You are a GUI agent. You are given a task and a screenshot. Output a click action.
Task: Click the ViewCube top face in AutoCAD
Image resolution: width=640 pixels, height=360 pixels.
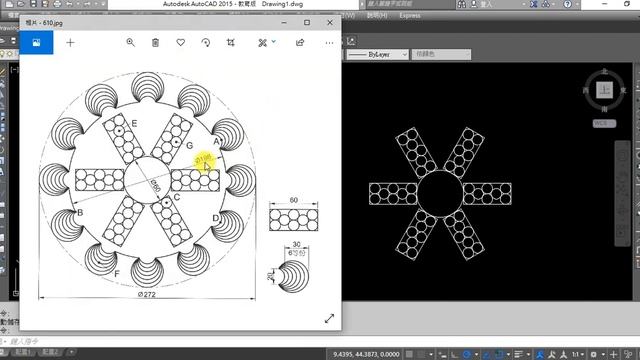(604, 90)
